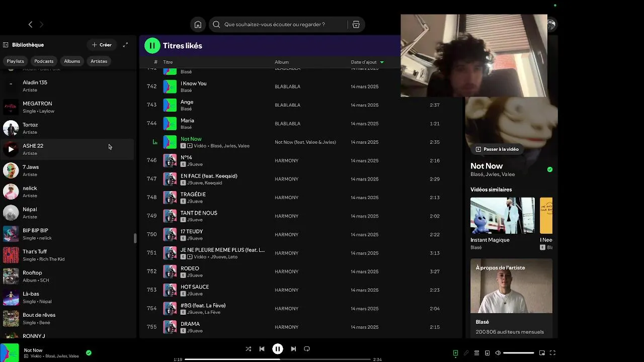Open the Népal artist entry
Image resolution: width=644 pixels, height=362 pixels.
(x=67, y=213)
